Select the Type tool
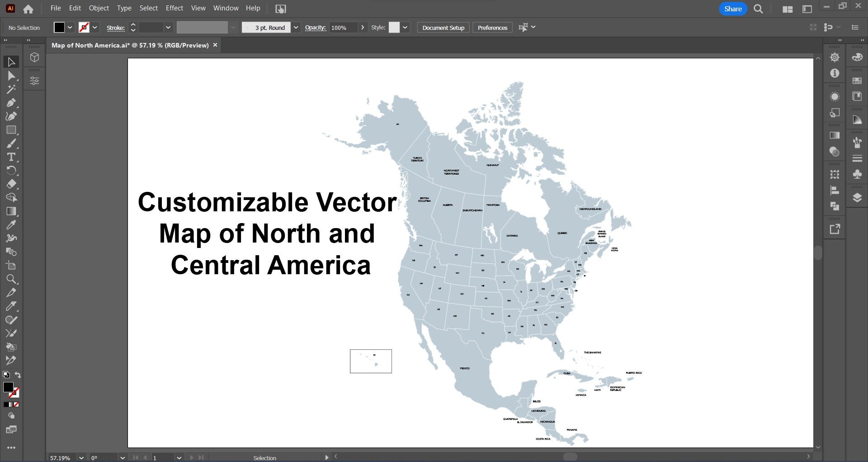This screenshot has height=462, width=868. (11, 157)
